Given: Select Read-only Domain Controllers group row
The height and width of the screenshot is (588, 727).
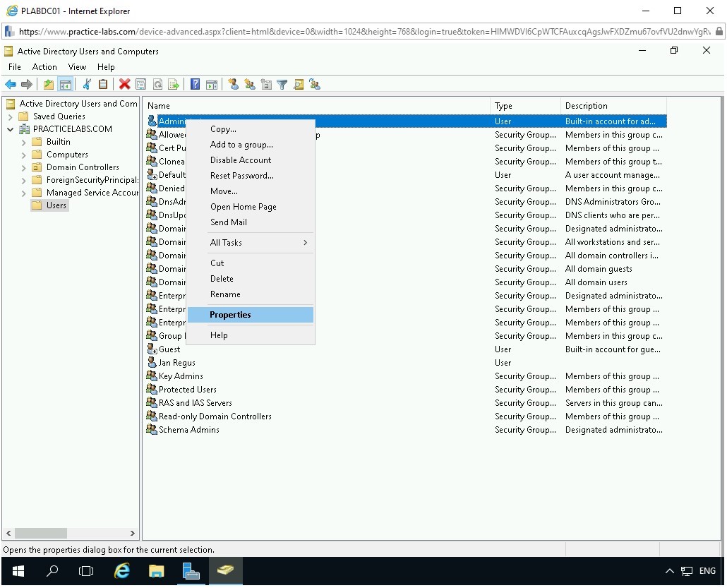Looking at the screenshot, I should [406, 417].
